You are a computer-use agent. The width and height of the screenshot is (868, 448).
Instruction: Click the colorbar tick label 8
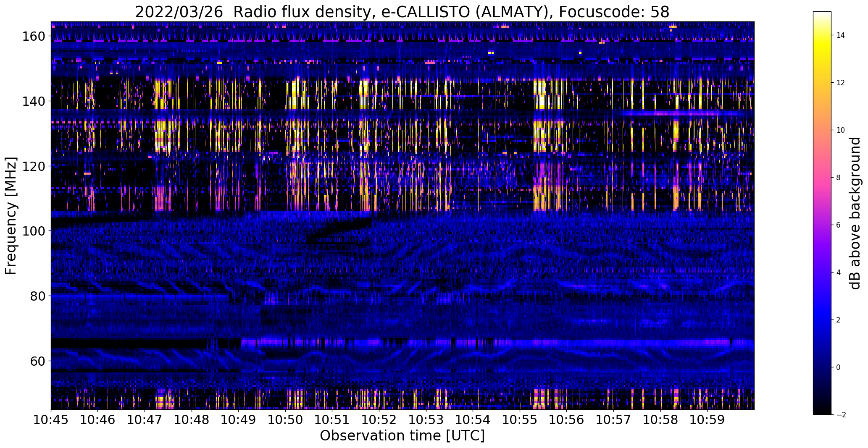pyautogui.click(x=838, y=178)
